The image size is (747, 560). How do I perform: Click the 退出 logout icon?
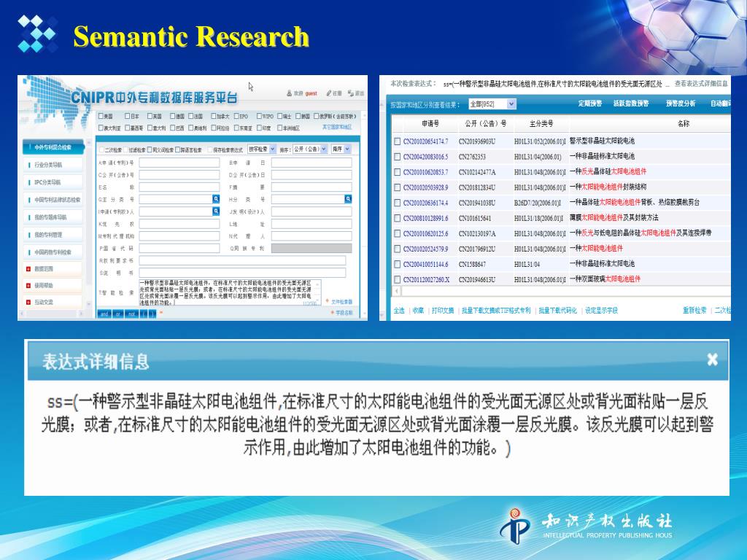click(351, 93)
